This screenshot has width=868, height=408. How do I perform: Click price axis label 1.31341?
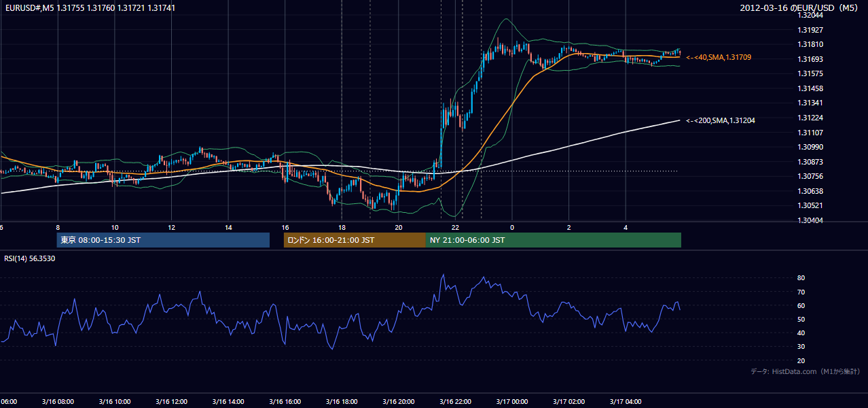click(x=810, y=103)
